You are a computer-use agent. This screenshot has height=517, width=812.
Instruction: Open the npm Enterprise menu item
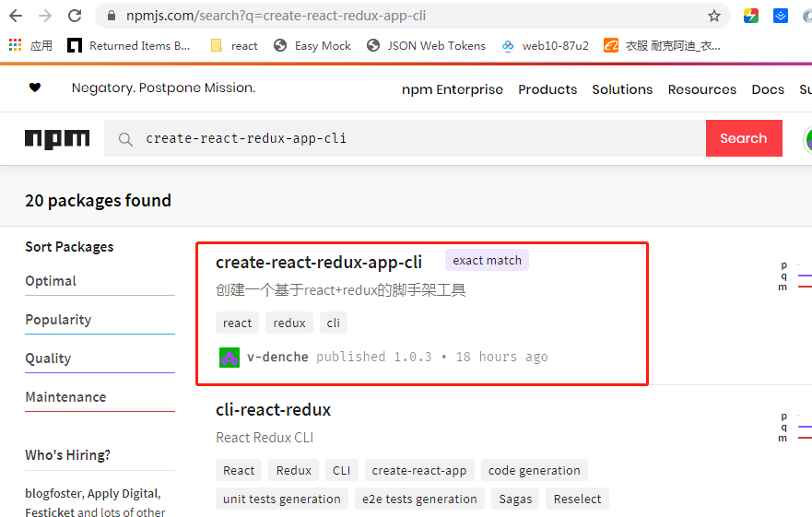click(x=453, y=89)
